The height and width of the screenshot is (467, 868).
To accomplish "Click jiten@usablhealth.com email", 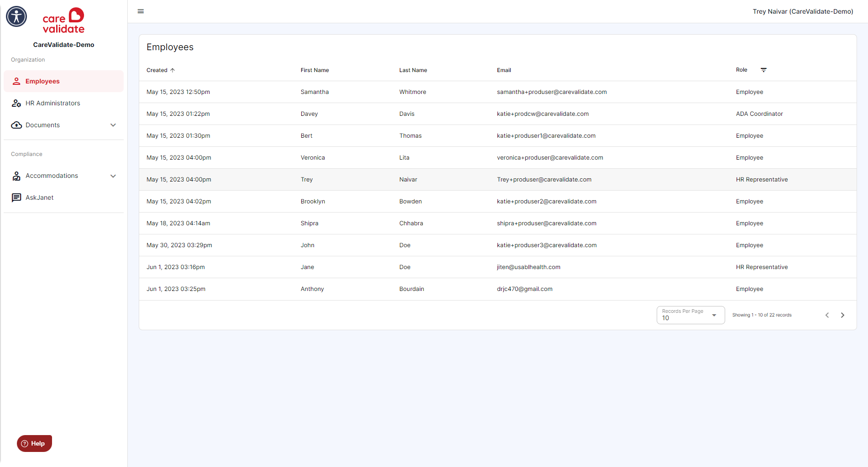I will [x=528, y=267].
